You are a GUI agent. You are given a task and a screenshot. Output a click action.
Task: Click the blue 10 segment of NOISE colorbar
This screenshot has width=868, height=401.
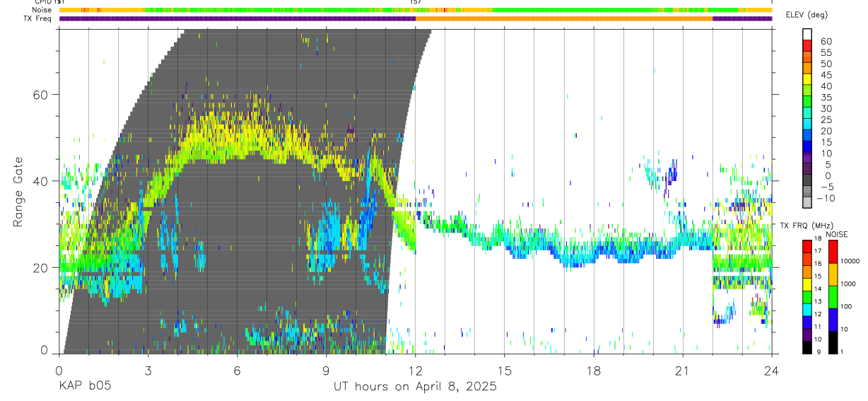click(833, 320)
